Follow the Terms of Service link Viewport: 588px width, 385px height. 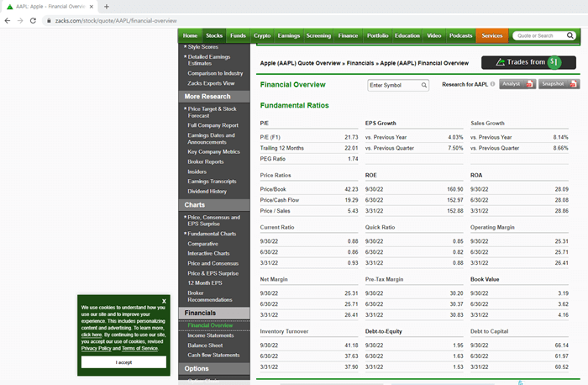point(140,348)
